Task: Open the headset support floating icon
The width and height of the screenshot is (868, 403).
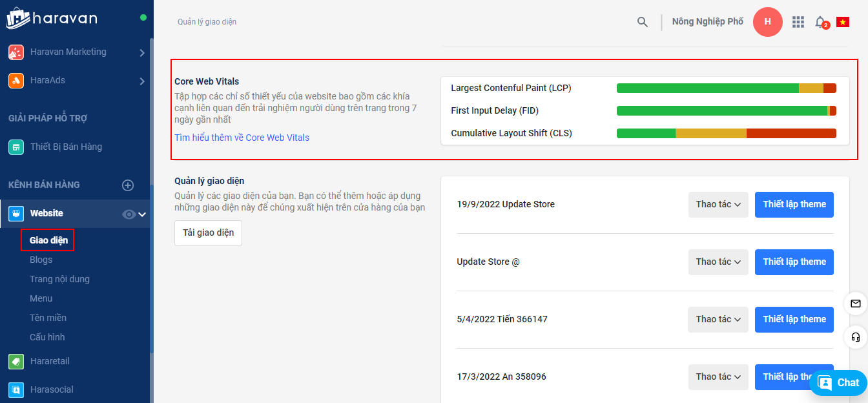Action: click(856, 337)
